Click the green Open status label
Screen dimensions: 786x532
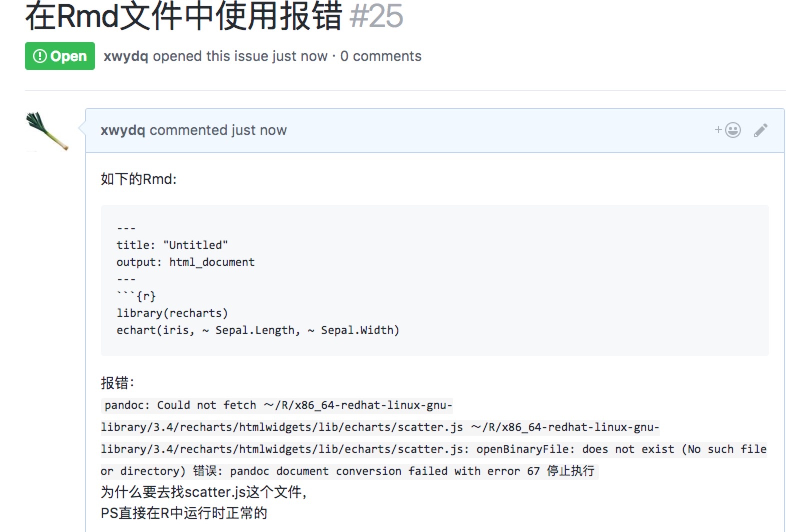(60, 56)
